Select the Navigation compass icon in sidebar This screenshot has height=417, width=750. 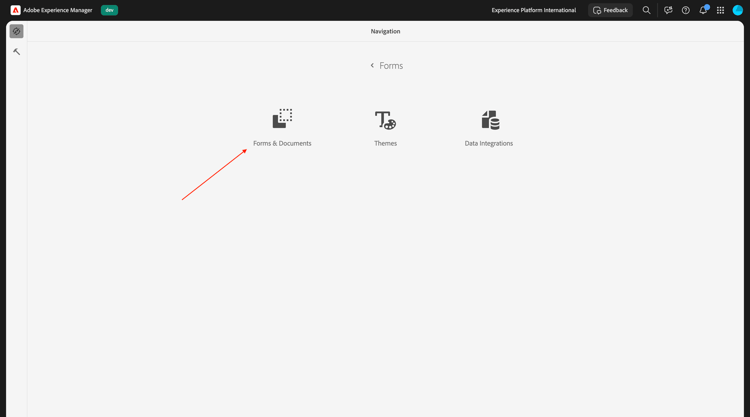click(x=16, y=31)
